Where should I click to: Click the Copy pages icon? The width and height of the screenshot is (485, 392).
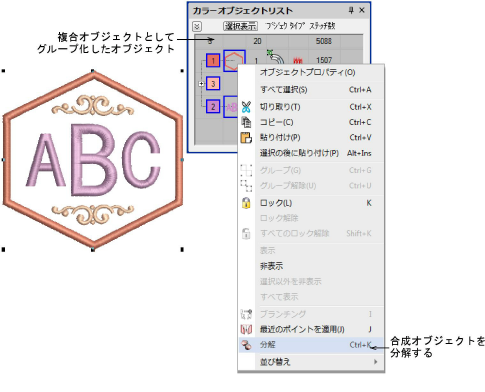click(x=246, y=122)
